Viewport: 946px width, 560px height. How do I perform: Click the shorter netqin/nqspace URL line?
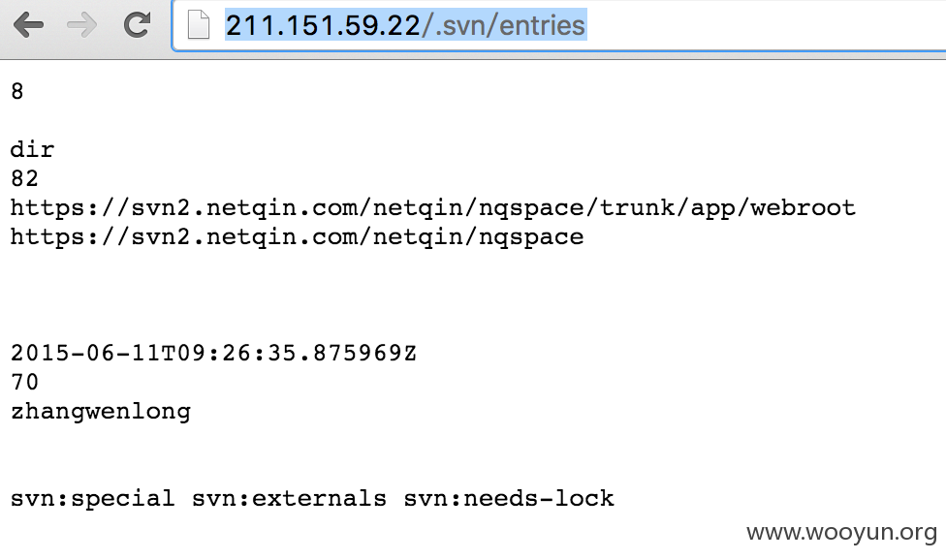(297, 237)
